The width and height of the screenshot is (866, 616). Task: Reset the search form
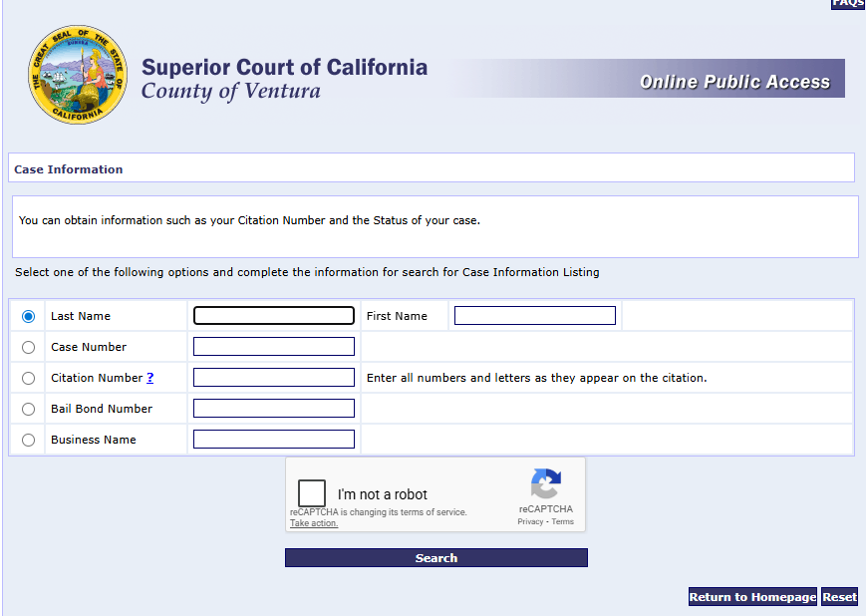pyautogui.click(x=839, y=597)
